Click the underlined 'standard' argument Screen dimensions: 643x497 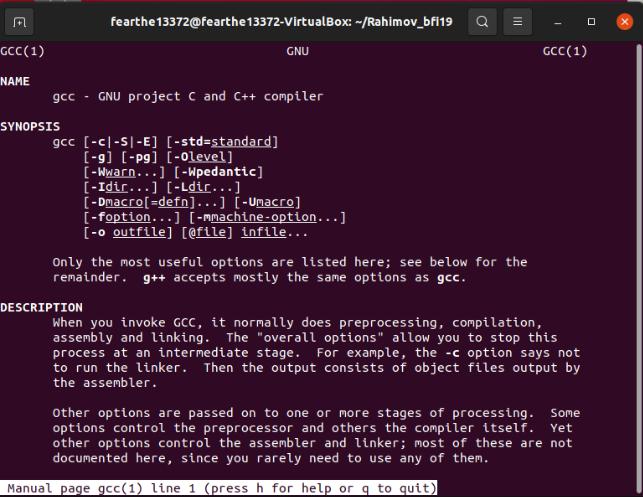241,141
